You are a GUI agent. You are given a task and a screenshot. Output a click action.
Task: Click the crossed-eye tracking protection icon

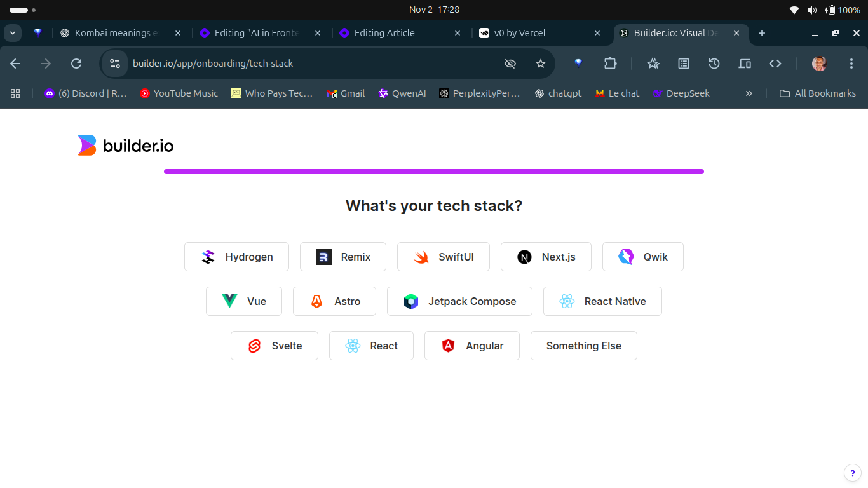[510, 64]
